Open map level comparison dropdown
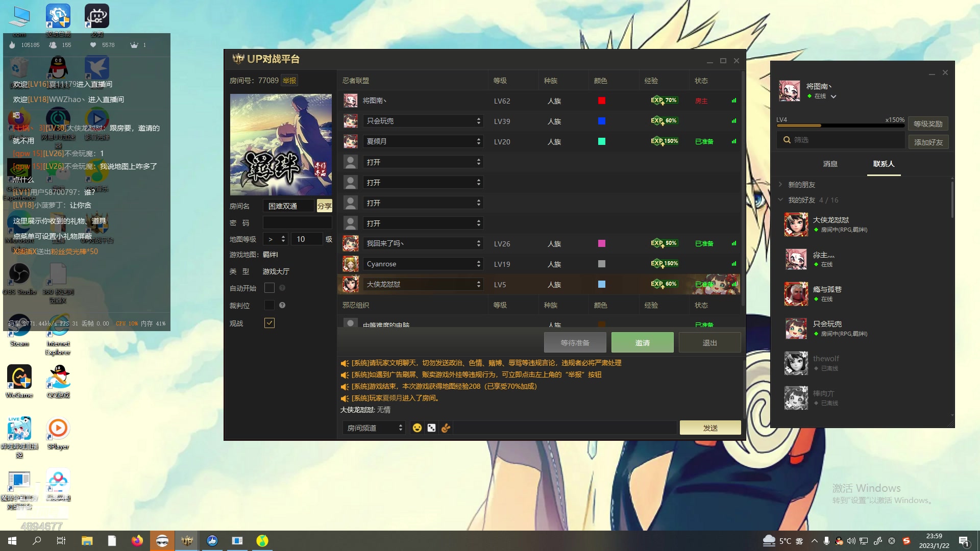The width and height of the screenshot is (980, 551). pos(276,239)
